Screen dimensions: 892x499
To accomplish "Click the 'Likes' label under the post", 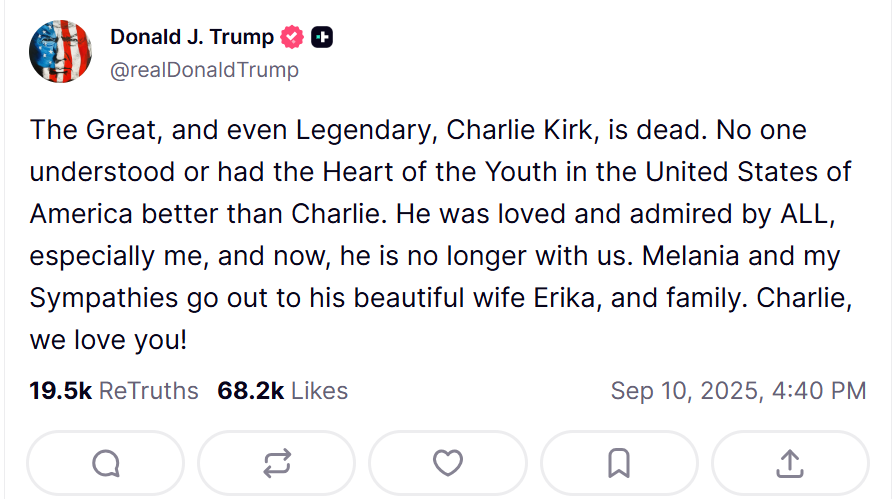I will pyautogui.click(x=319, y=391).
